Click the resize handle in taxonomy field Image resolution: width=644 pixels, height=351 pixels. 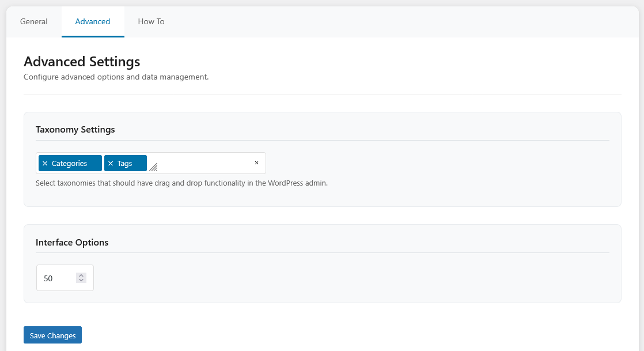pyautogui.click(x=153, y=167)
